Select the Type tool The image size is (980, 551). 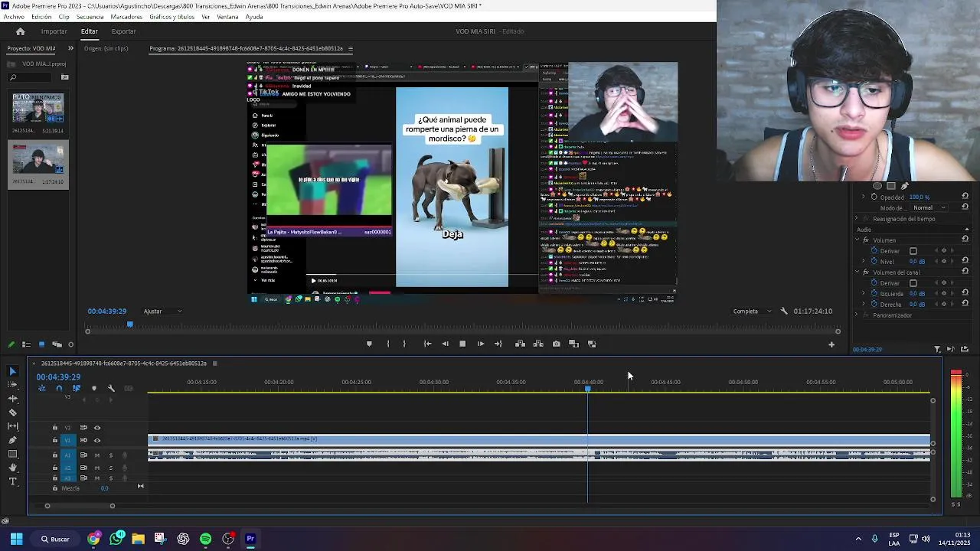pos(12,481)
